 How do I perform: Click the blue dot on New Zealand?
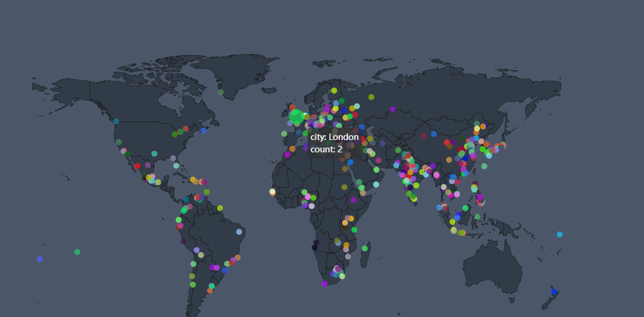[553, 292]
